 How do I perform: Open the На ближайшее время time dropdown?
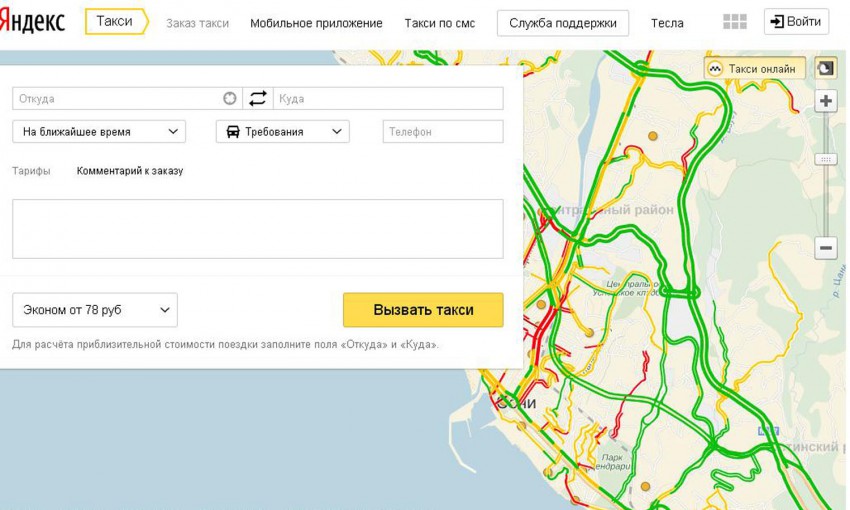click(99, 131)
